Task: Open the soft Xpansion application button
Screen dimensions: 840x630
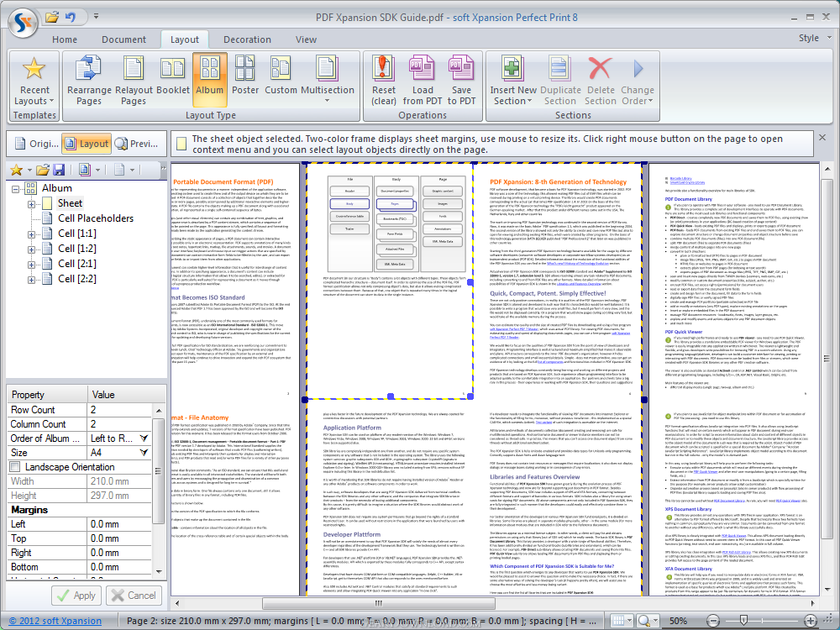Action: [24, 22]
